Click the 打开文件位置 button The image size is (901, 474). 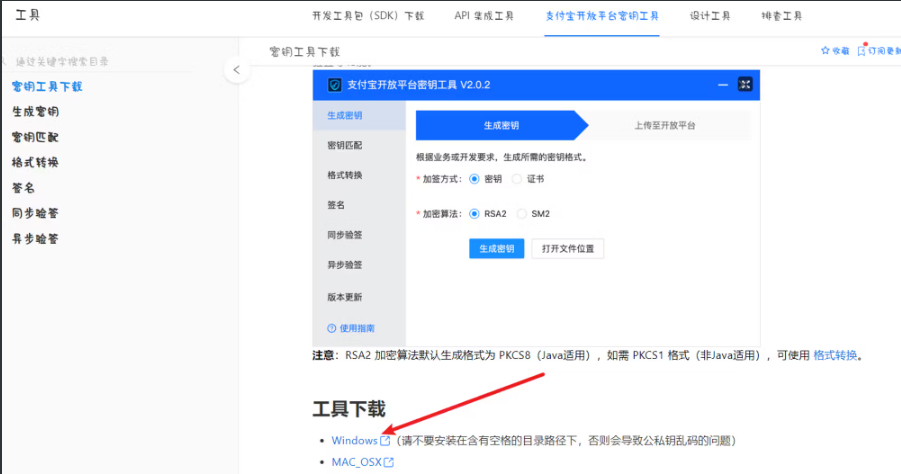[x=568, y=249]
